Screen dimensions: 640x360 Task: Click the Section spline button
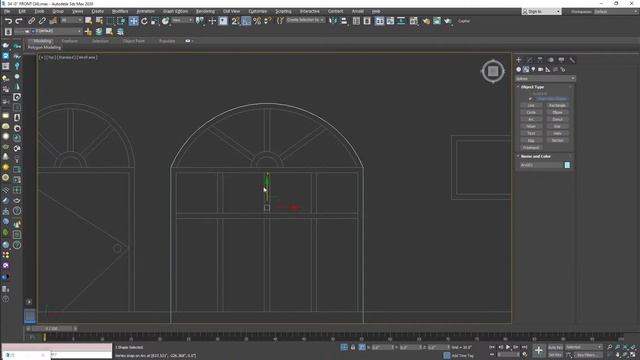coord(557,140)
